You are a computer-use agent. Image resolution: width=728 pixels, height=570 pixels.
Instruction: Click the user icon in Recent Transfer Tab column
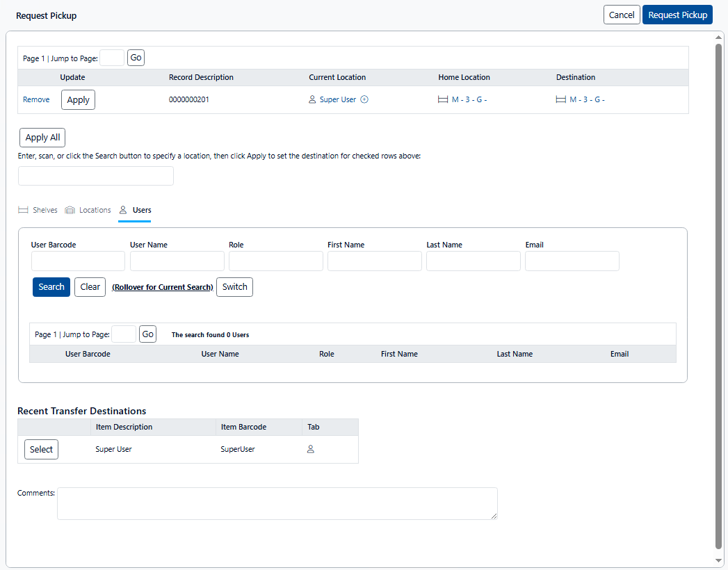coord(311,449)
